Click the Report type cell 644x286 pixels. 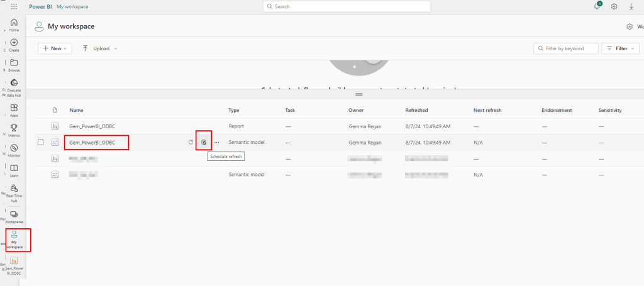point(236,126)
